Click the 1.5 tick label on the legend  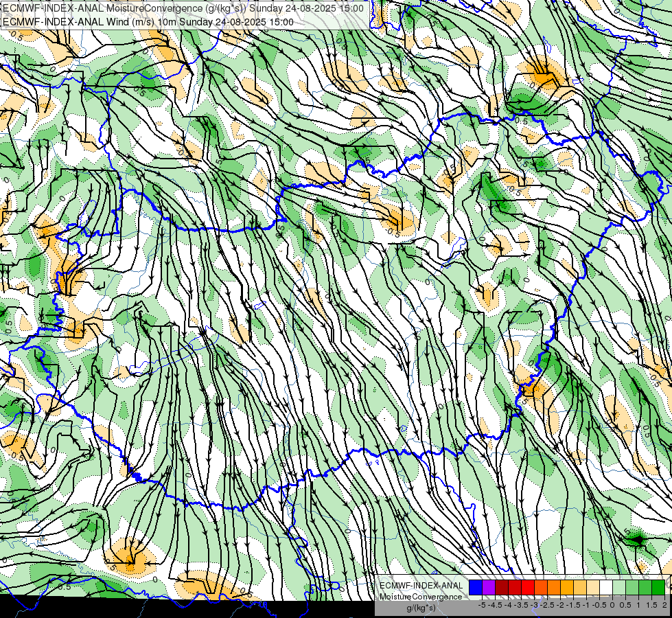click(652, 605)
